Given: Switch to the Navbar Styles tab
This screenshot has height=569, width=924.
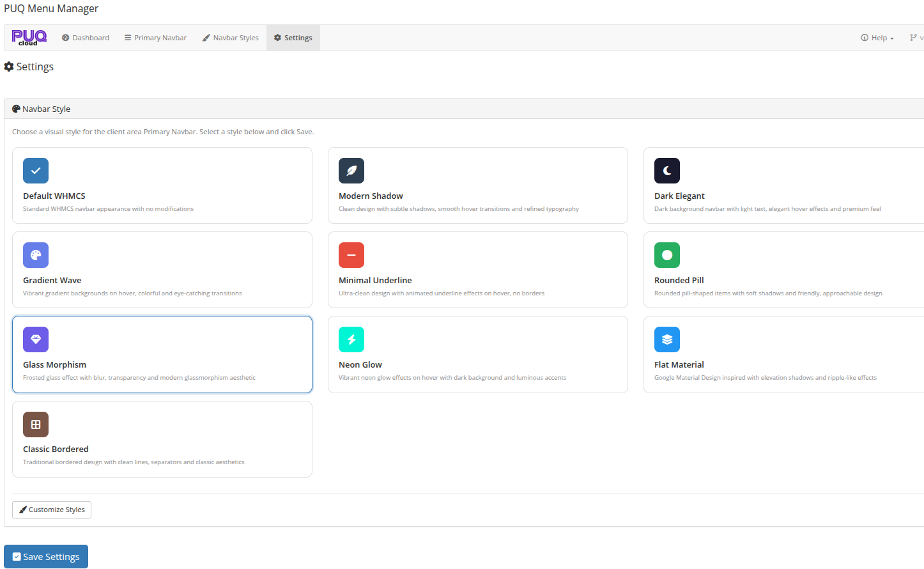Looking at the screenshot, I should coord(230,37).
